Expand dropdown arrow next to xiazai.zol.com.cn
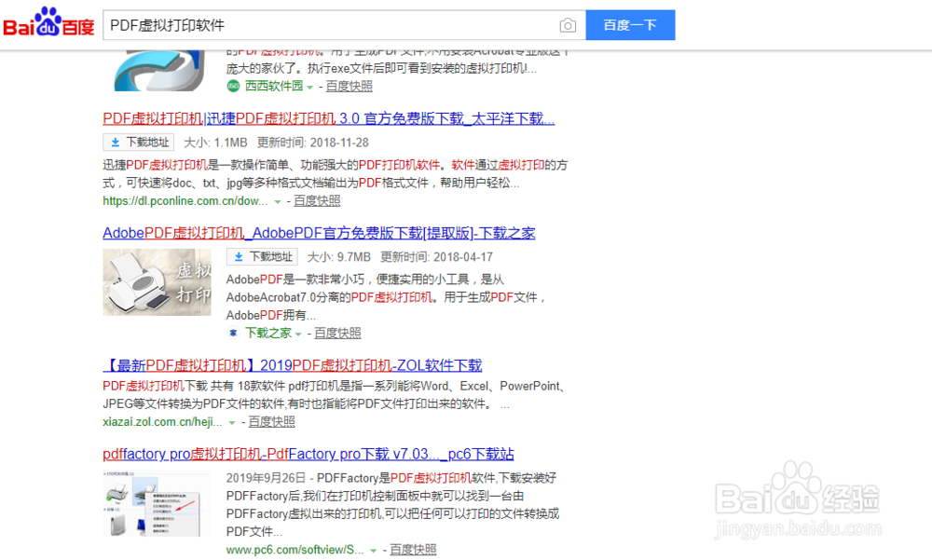 click(232, 423)
